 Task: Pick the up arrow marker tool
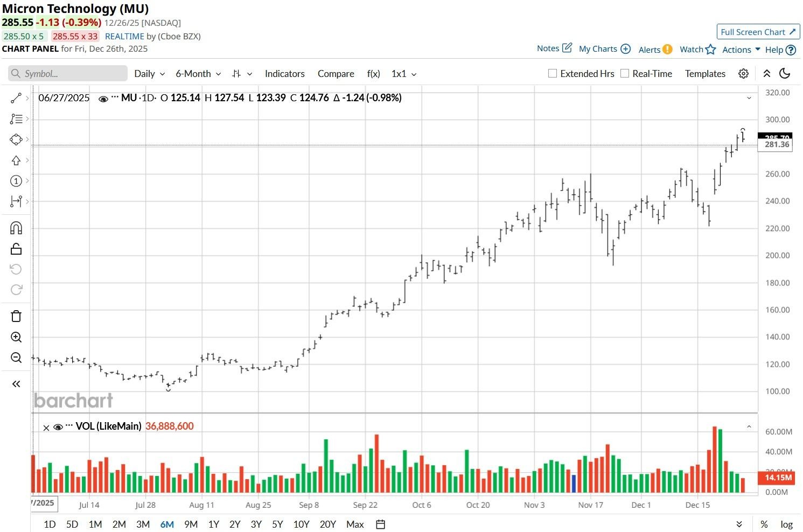16,160
